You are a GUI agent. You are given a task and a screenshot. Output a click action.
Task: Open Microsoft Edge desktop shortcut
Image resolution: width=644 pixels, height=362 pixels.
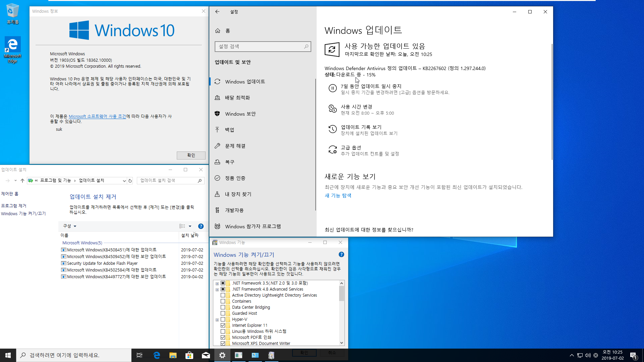pos(13,50)
